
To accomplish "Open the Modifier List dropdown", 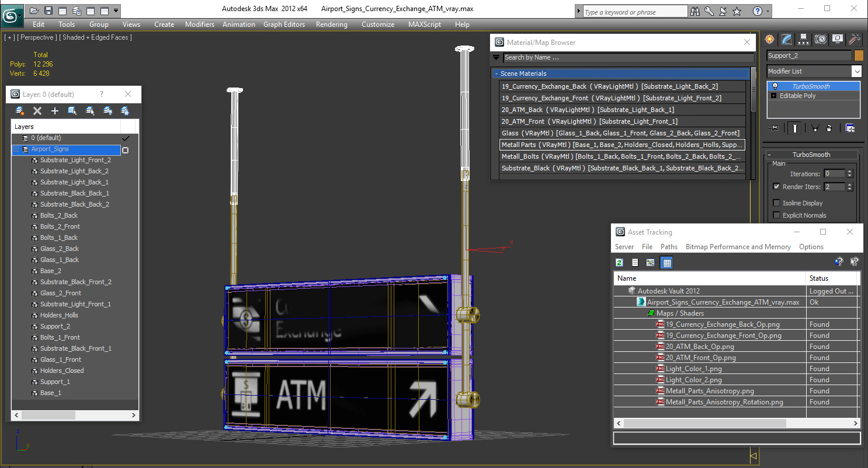I will (856, 71).
